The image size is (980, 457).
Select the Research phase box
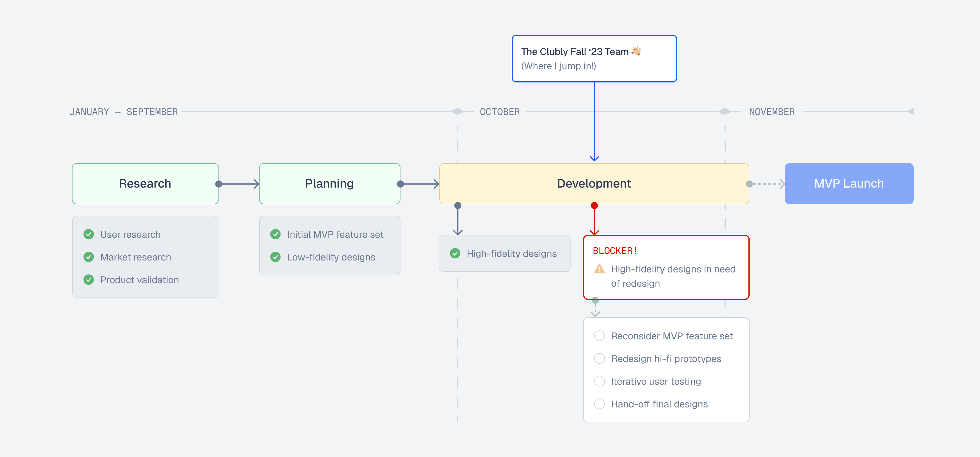click(145, 184)
